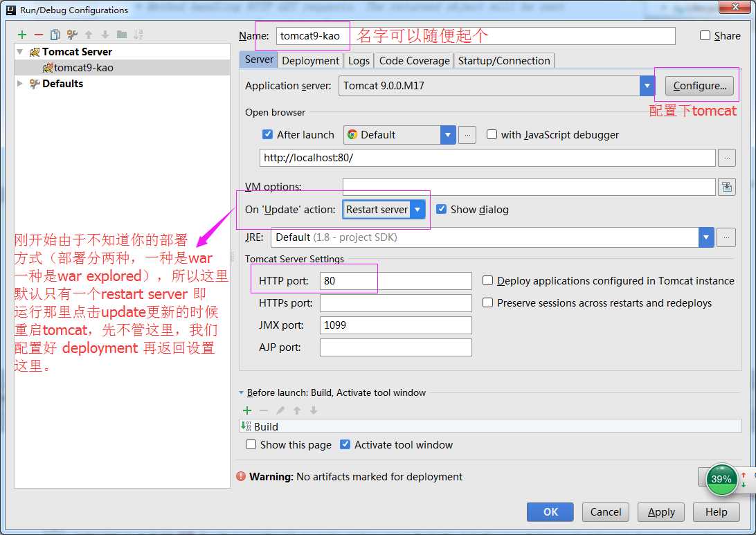
Task: Enable with JavaScript debugger
Action: pyautogui.click(x=492, y=134)
